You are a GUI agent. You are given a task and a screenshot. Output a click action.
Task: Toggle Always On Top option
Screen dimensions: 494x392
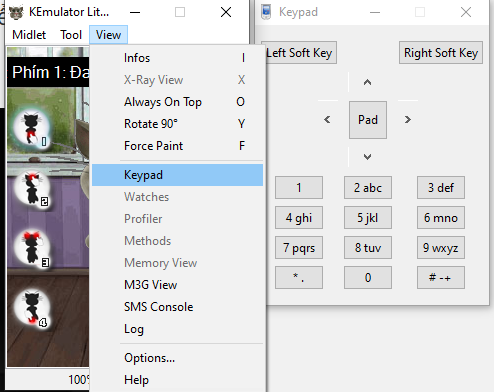(177, 102)
